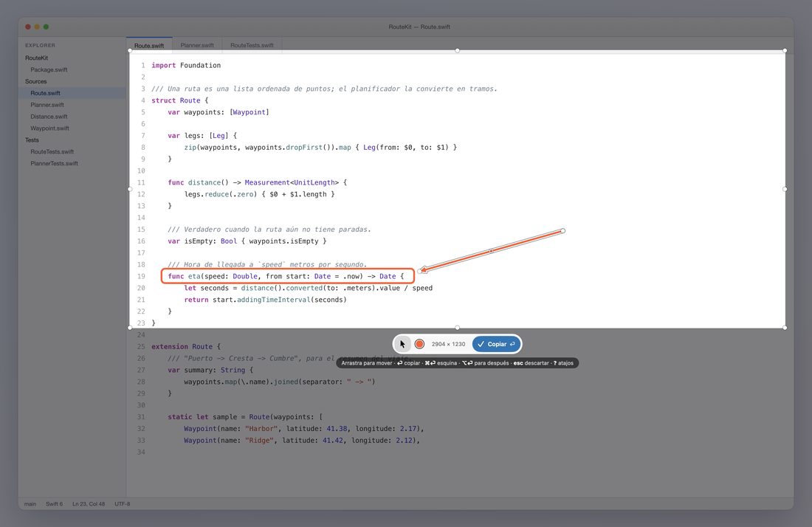The height and width of the screenshot is (527, 812).
Task: Click the Waypoint "Harbor" code line
Action: [304, 429]
